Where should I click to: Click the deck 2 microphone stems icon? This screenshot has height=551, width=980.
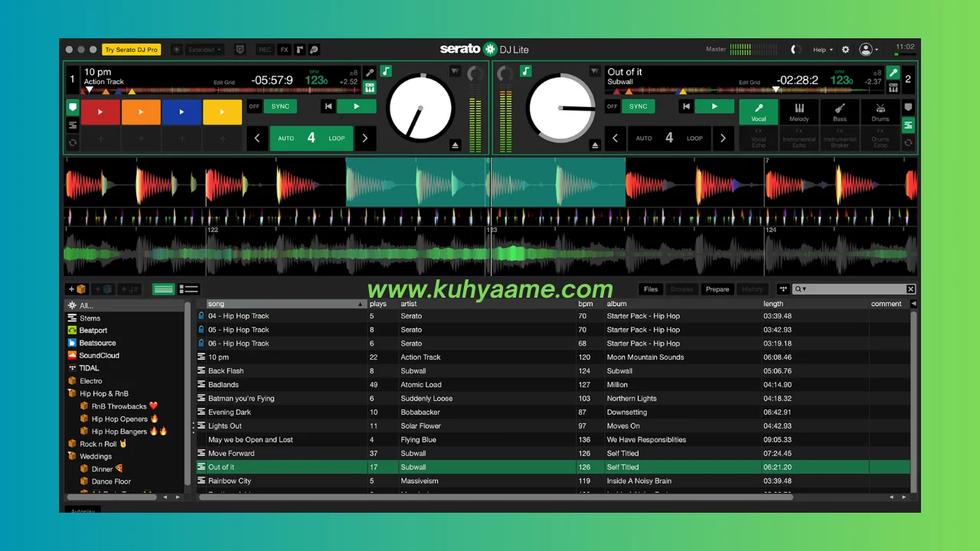pos(893,73)
